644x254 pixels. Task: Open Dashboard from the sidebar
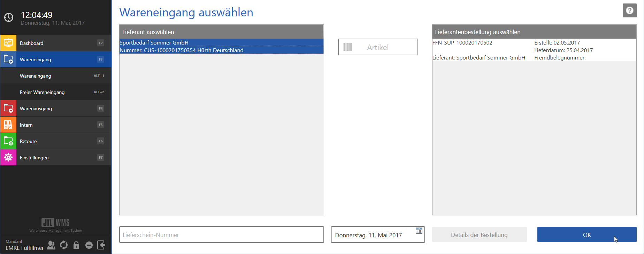point(56,43)
